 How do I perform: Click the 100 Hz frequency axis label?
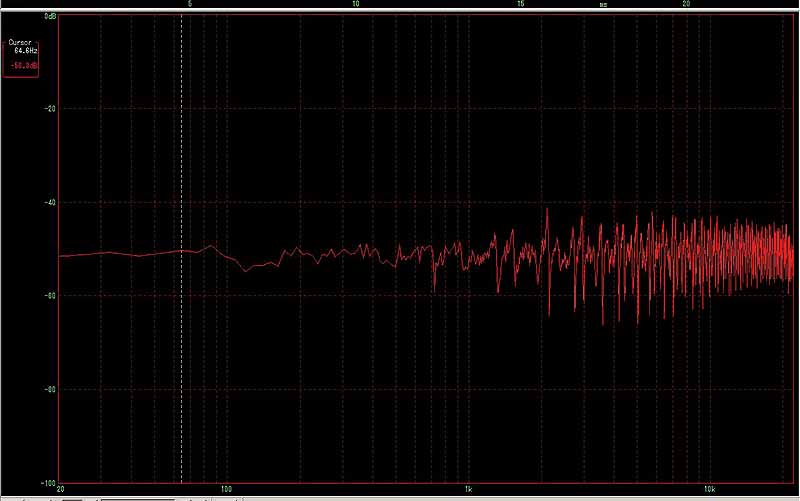click(x=227, y=490)
